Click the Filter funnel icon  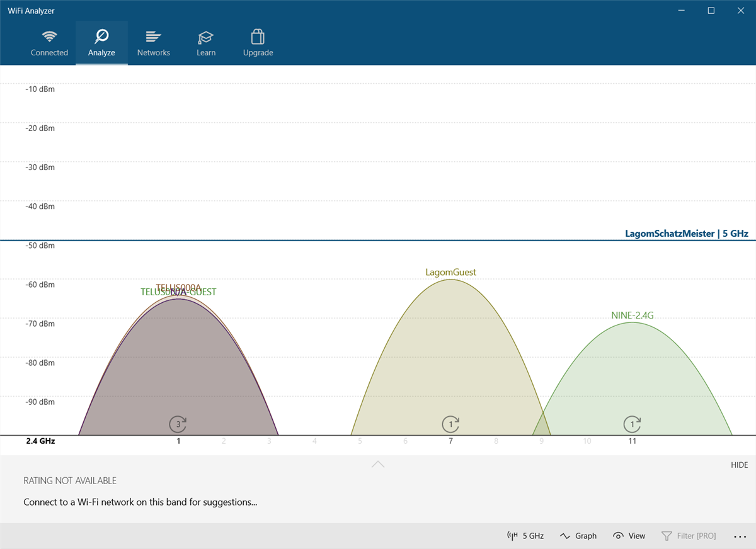667,535
